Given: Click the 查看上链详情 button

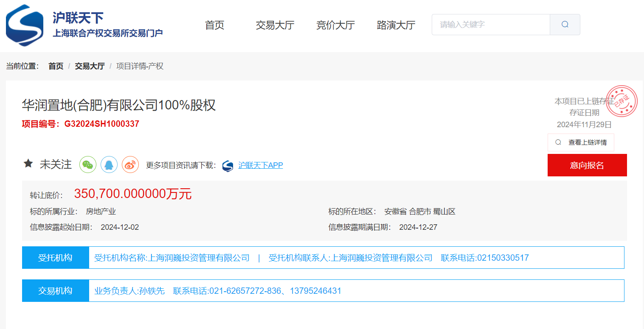Looking at the screenshot, I should click(581, 142).
